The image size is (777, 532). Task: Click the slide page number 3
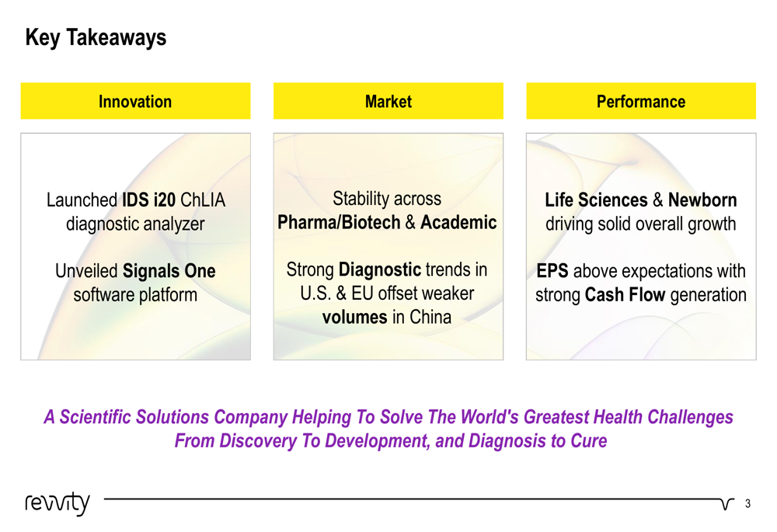click(x=747, y=504)
